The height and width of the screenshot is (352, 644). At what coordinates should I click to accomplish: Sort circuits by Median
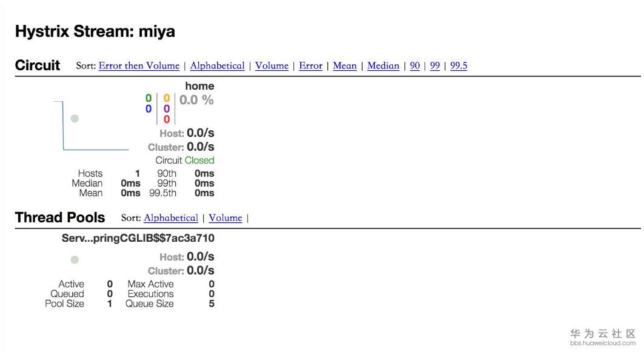383,65
